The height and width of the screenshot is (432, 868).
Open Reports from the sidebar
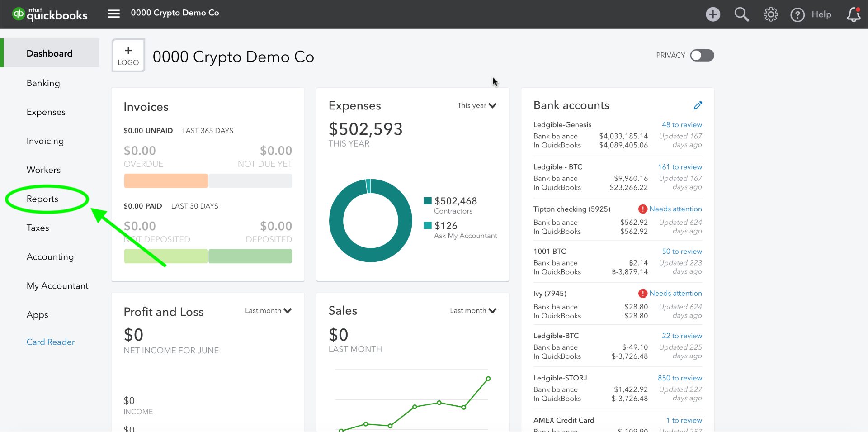(42, 199)
